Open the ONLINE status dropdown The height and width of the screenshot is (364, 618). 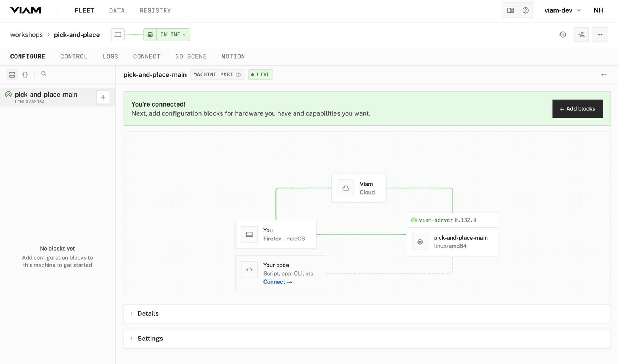(x=173, y=35)
